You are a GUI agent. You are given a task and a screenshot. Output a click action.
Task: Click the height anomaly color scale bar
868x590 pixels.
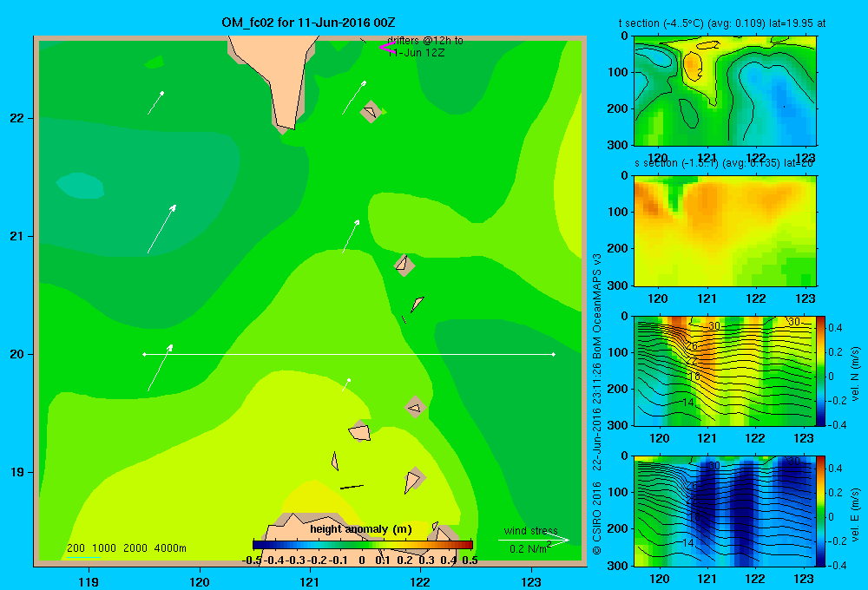coord(363,545)
